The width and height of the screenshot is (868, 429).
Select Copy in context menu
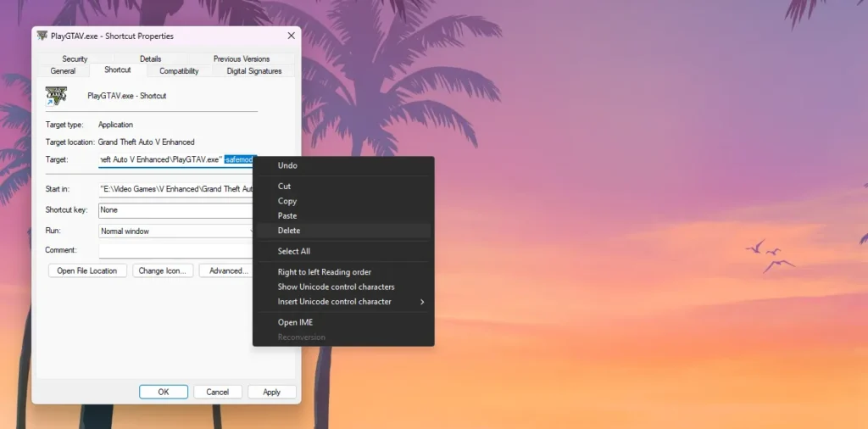(x=343, y=201)
